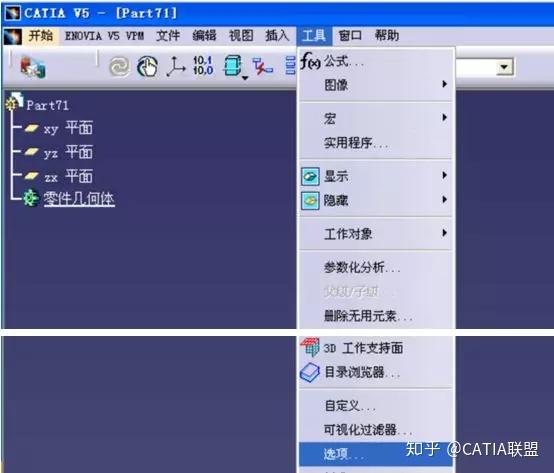Image resolution: width=554 pixels, height=473 pixels.
Task: Select zx 平面 in specification tree
Action: (x=68, y=176)
